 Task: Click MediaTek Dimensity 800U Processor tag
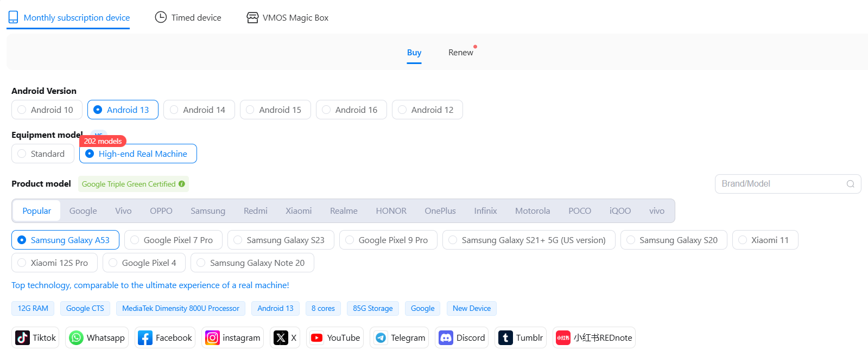(181, 308)
